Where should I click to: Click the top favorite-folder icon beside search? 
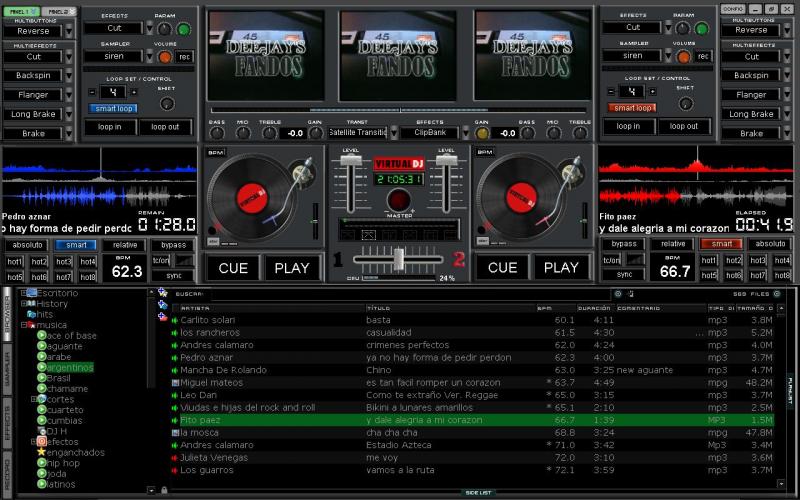pyautogui.click(x=162, y=293)
